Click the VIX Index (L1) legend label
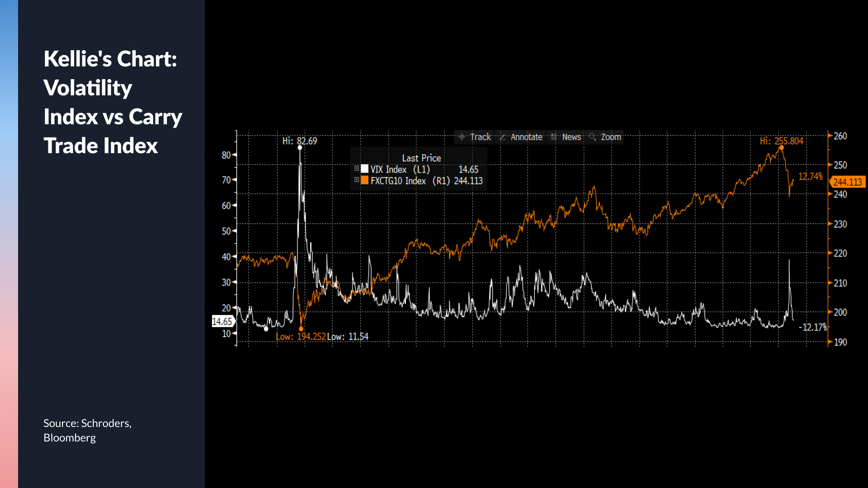The width and height of the screenshot is (868, 488). [x=400, y=169]
